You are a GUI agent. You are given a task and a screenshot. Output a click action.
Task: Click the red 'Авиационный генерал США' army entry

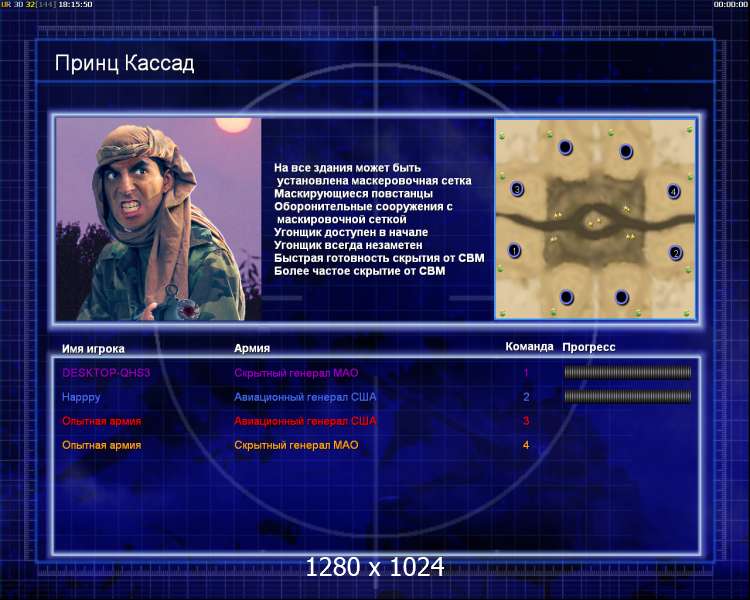305,421
